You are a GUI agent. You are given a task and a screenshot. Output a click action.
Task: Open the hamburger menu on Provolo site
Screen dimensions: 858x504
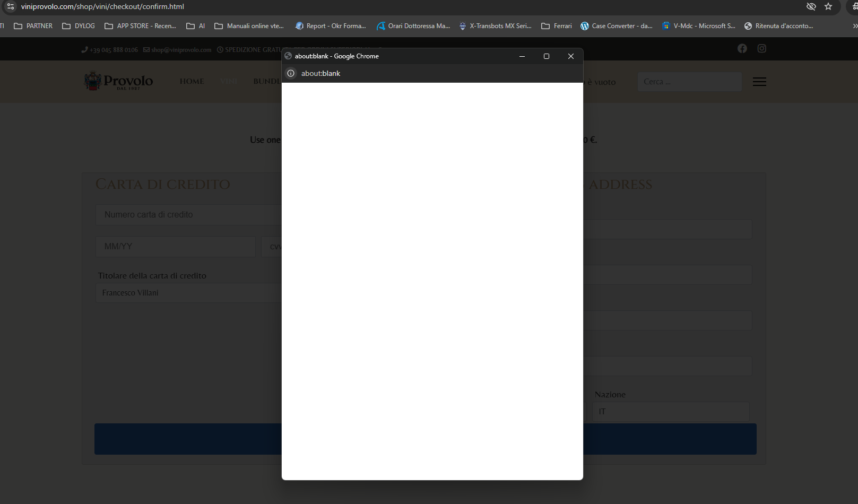[759, 82]
